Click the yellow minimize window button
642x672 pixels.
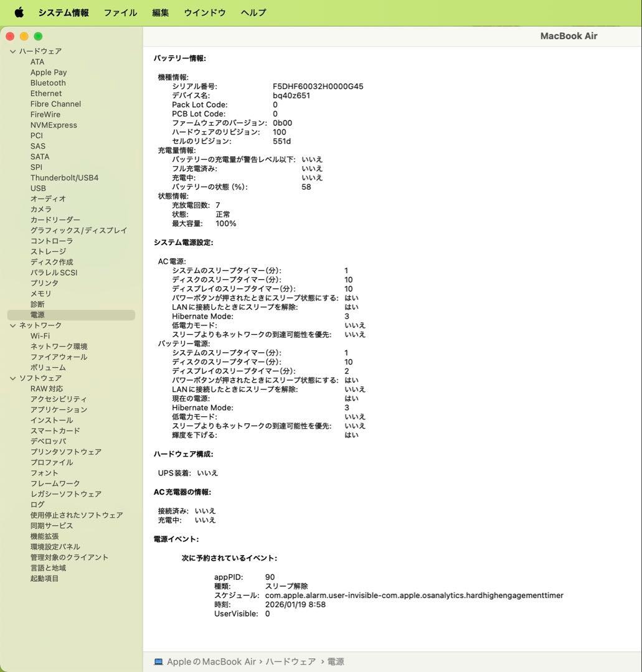pos(24,37)
